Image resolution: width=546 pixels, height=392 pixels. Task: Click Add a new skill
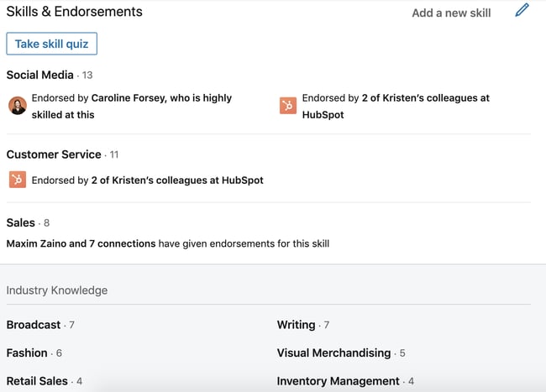point(451,13)
